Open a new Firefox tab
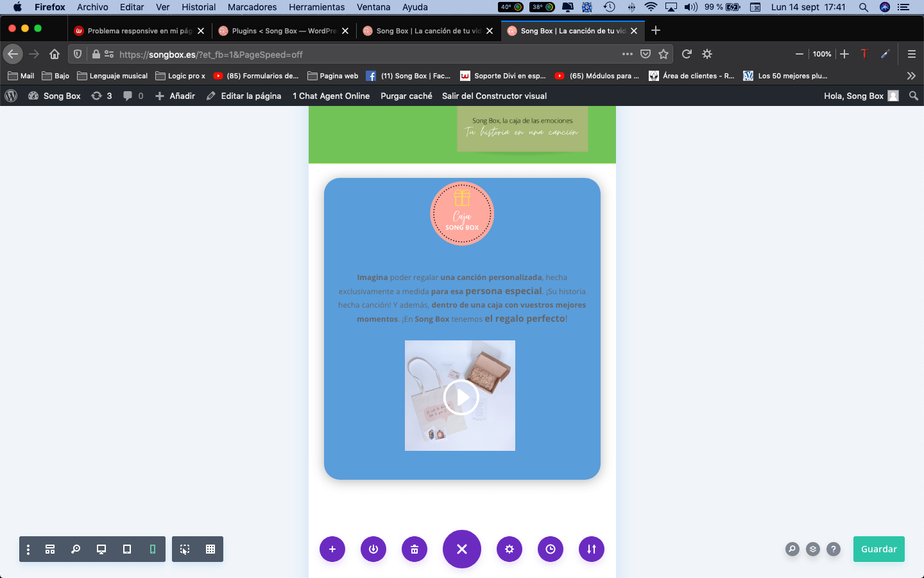The height and width of the screenshot is (578, 924). click(655, 30)
